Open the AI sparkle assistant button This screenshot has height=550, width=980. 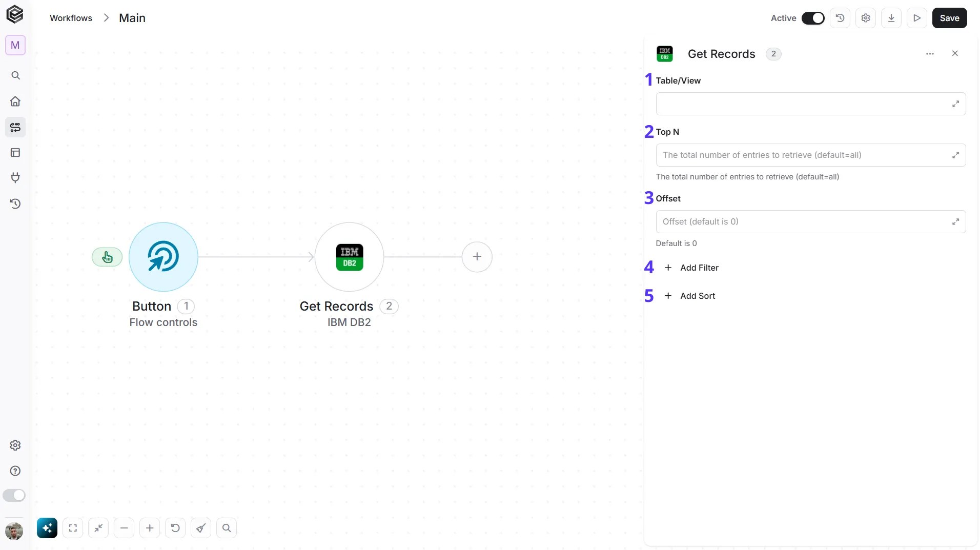tap(47, 528)
